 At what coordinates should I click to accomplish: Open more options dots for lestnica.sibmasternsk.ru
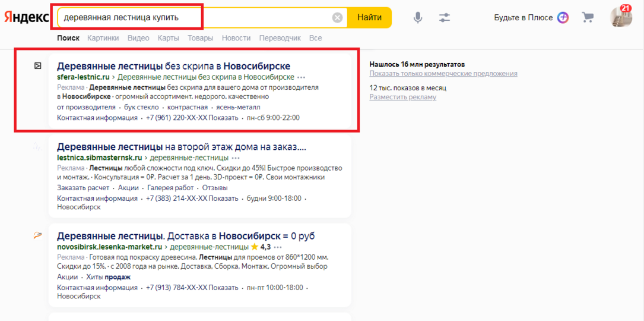236,158
